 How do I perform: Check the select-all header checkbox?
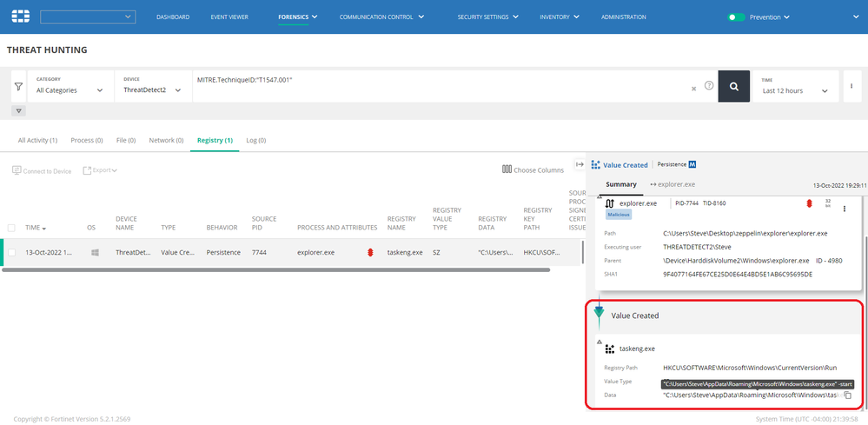coord(12,228)
